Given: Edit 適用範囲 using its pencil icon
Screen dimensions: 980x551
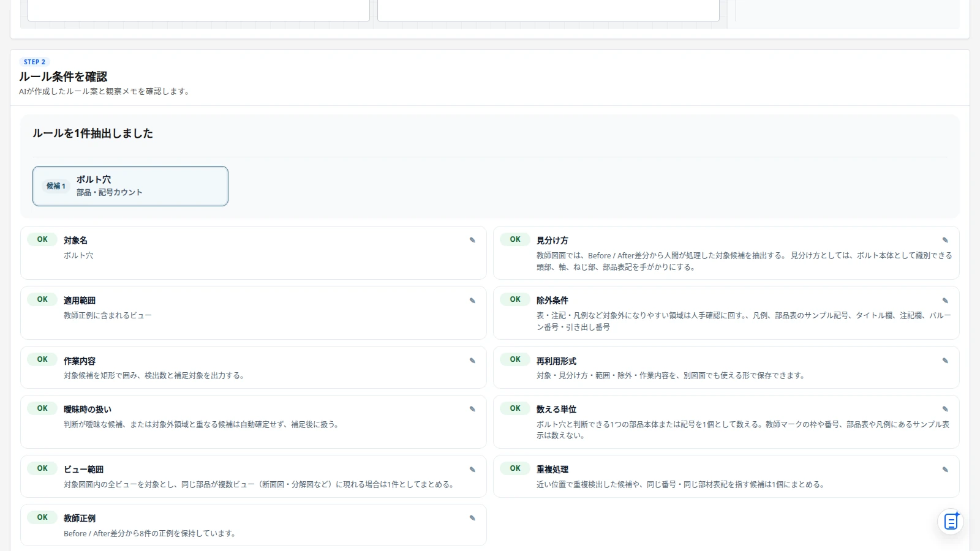Looking at the screenshot, I should coord(472,301).
